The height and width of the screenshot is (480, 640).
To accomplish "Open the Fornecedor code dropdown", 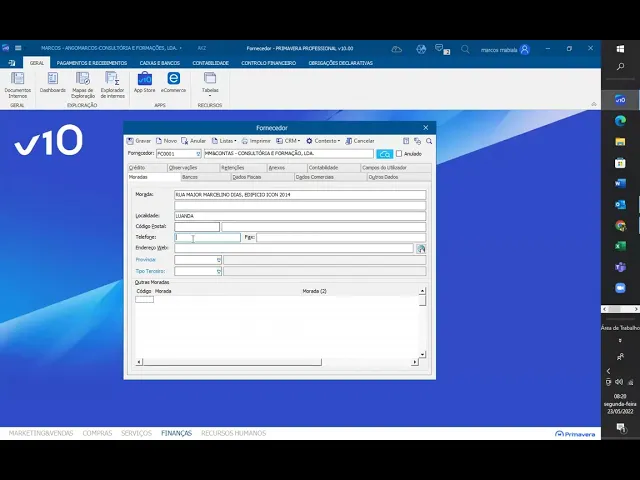I will [198, 154].
